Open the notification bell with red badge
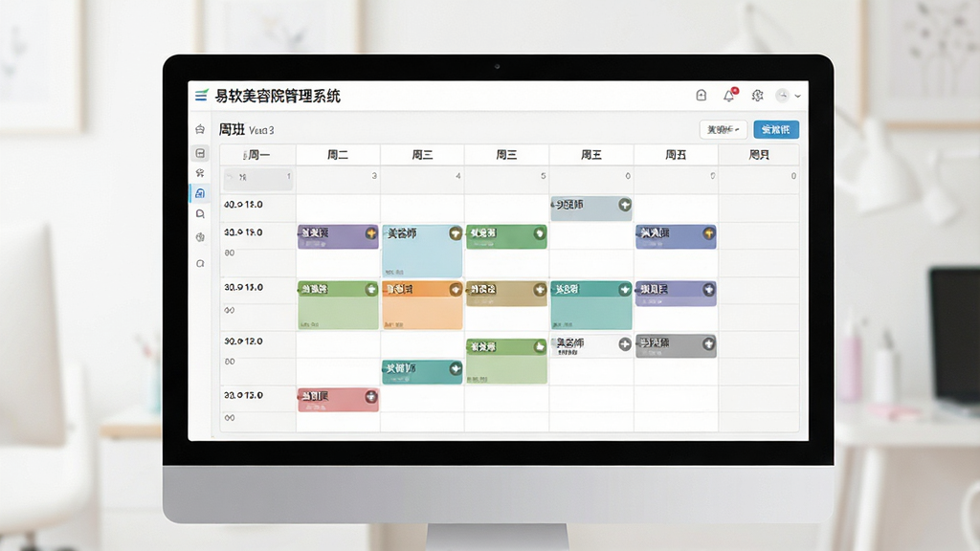The height and width of the screenshot is (551, 980). (x=729, y=95)
